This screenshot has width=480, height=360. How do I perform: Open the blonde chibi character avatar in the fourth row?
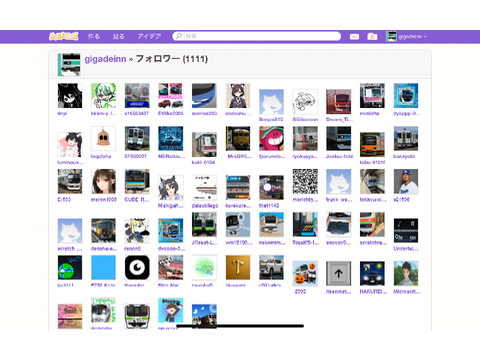(x=137, y=231)
